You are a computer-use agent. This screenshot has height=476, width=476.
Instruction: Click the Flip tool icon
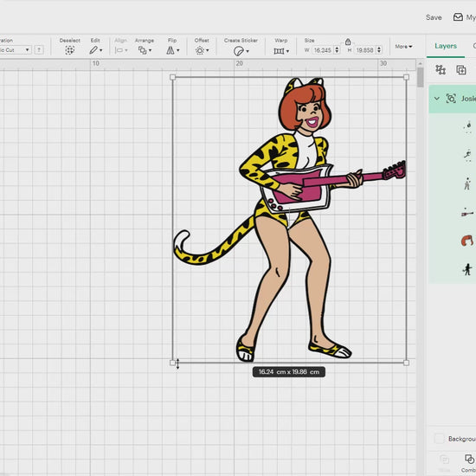170,50
